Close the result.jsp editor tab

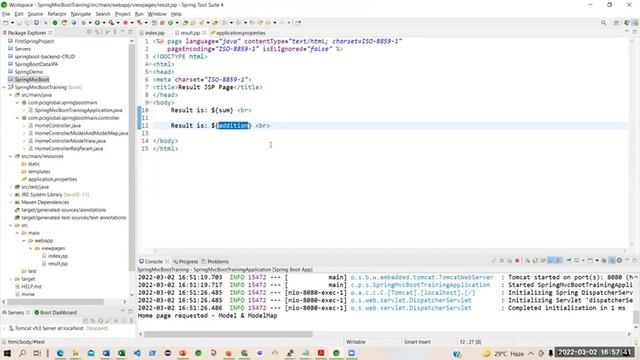point(204,33)
